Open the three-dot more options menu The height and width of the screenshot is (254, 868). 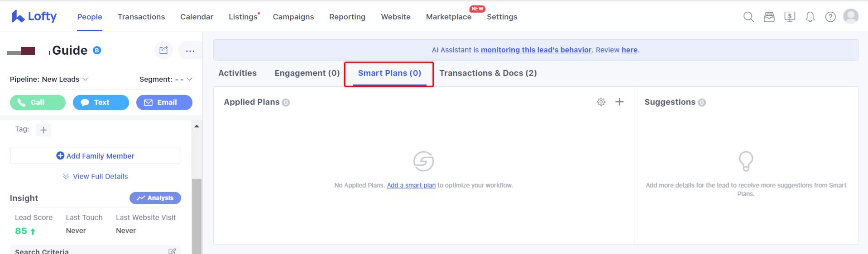[190, 51]
